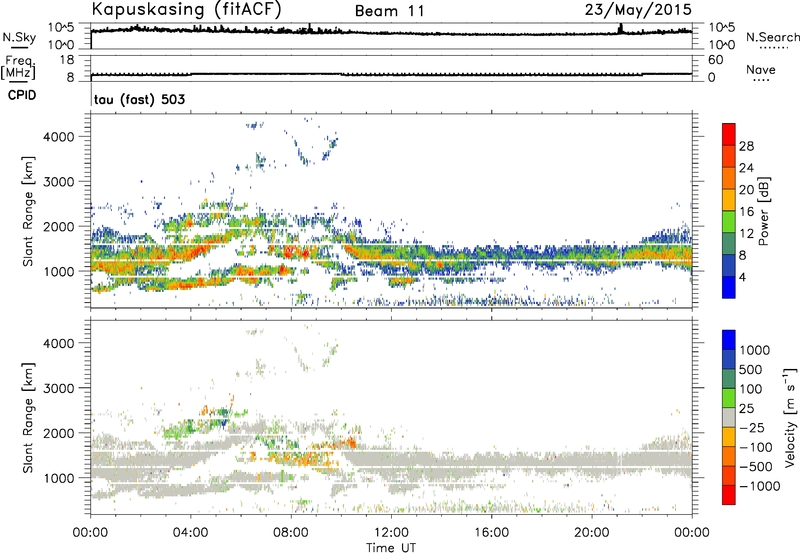Click the orange negative-velocity patch near 10:00
This screenshot has width=800, height=554.
pyautogui.click(x=349, y=442)
